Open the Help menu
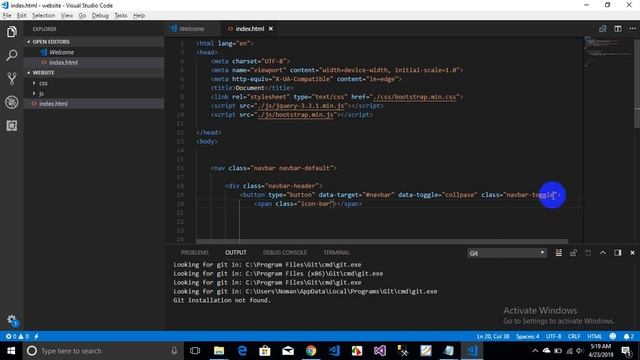640x360 pixels. pos(139,16)
